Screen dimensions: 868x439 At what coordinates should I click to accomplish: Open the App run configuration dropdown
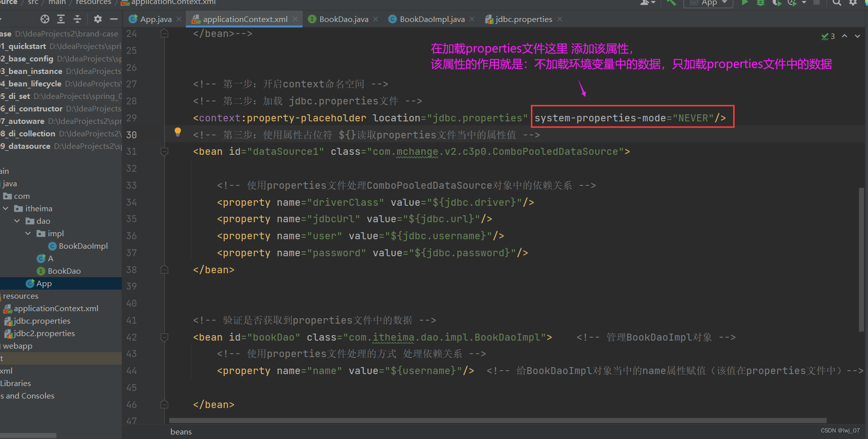pyautogui.click(x=709, y=3)
